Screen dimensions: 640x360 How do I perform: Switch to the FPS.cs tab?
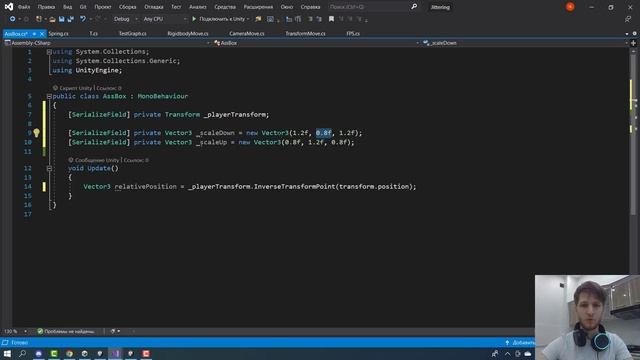[x=353, y=34]
